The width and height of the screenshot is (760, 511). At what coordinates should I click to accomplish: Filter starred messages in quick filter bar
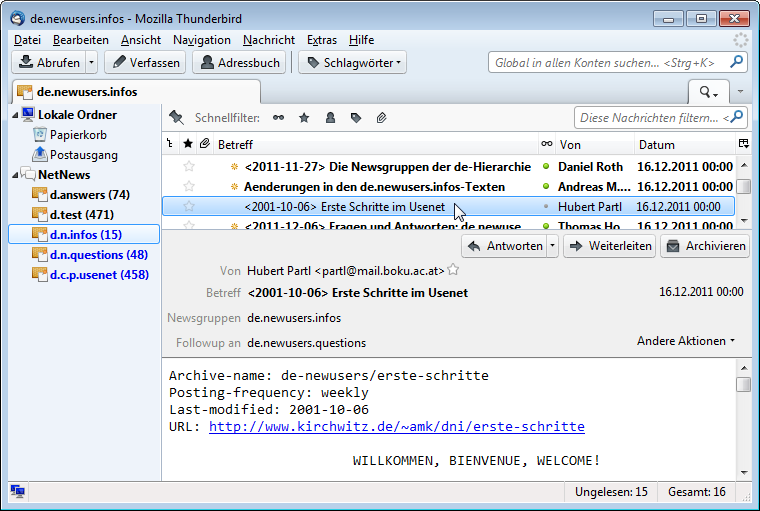click(304, 117)
